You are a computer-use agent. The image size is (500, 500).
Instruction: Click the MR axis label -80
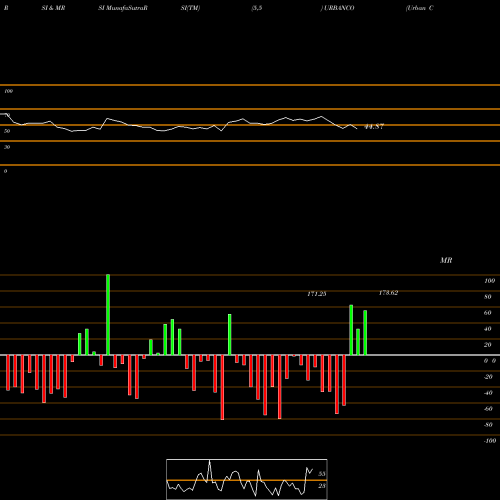click(x=488, y=425)
